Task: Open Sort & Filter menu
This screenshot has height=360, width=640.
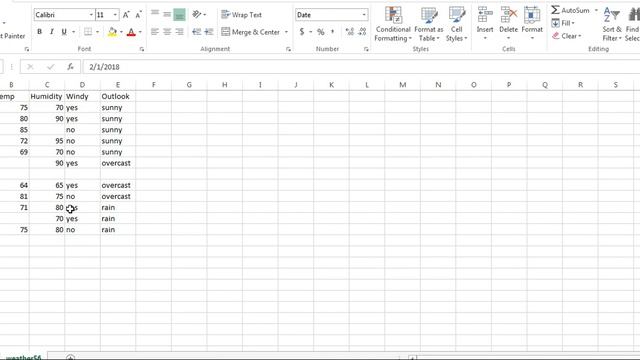Action: pyautogui.click(x=612, y=24)
